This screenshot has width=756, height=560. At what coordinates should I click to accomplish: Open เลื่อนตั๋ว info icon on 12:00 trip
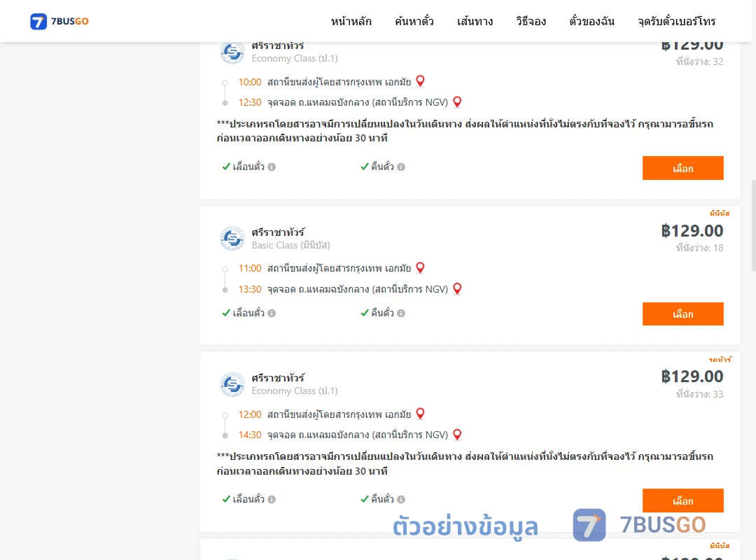[272, 499]
